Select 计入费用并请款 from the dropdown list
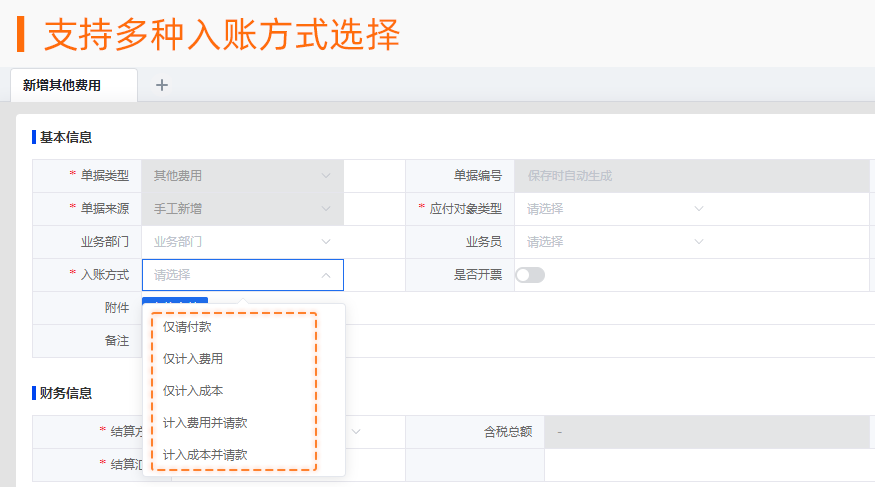This screenshot has width=875, height=487. click(205, 423)
